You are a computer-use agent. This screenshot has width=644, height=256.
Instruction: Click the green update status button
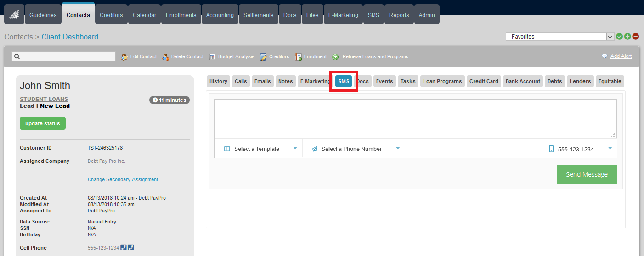[43, 123]
